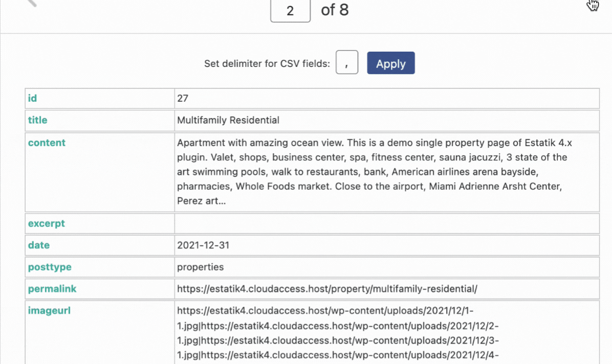Select the posttype field label
The width and height of the screenshot is (612, 364).
(50, 267)
